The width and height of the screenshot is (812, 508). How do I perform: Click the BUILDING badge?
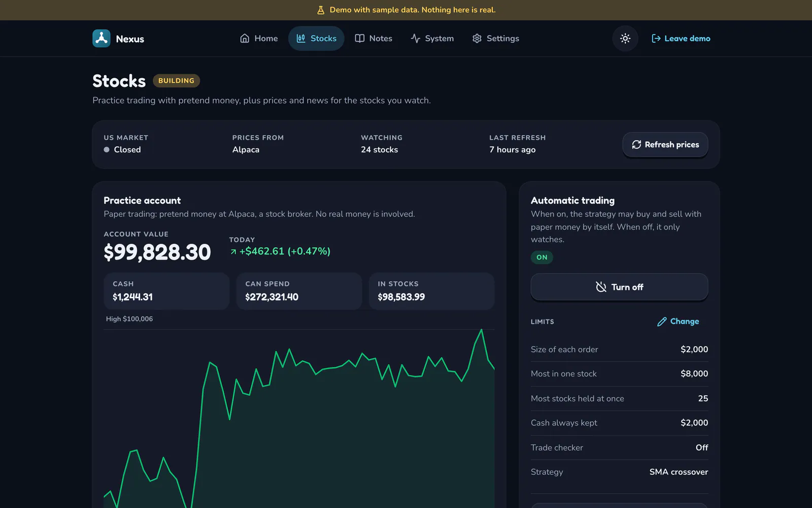[x=176, y=81]
